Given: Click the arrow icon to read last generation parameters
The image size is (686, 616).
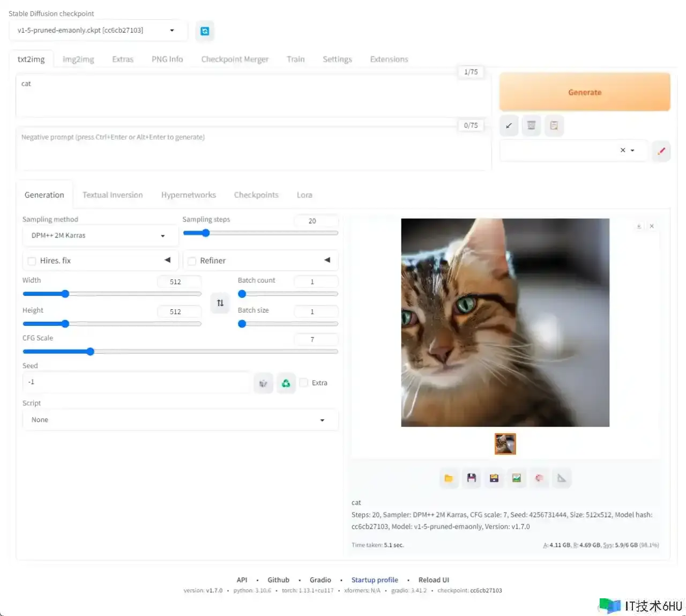Looking at the screenshot, I should pos(509,125).
